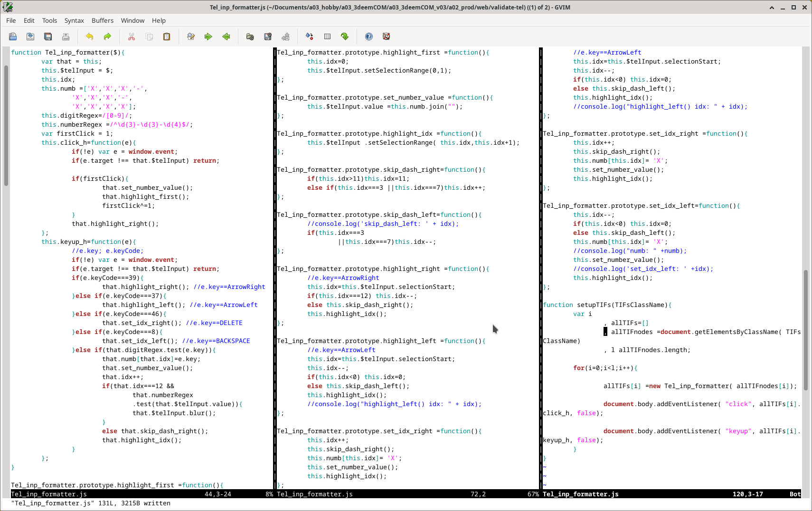Click the Open file toolbar icon

[x=13, y=37]
